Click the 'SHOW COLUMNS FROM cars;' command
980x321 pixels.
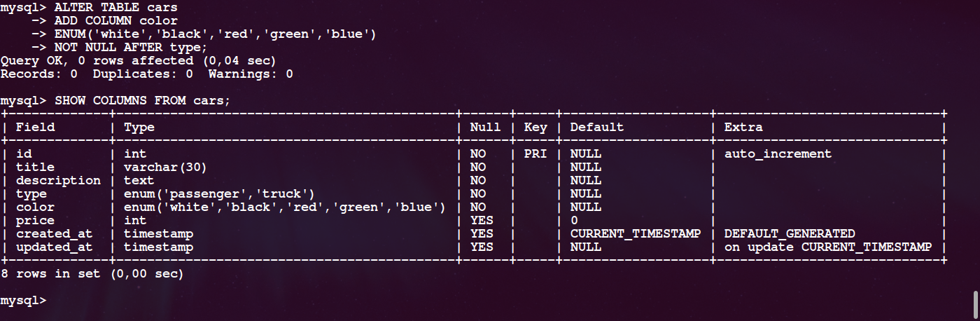tap(142, 100)
